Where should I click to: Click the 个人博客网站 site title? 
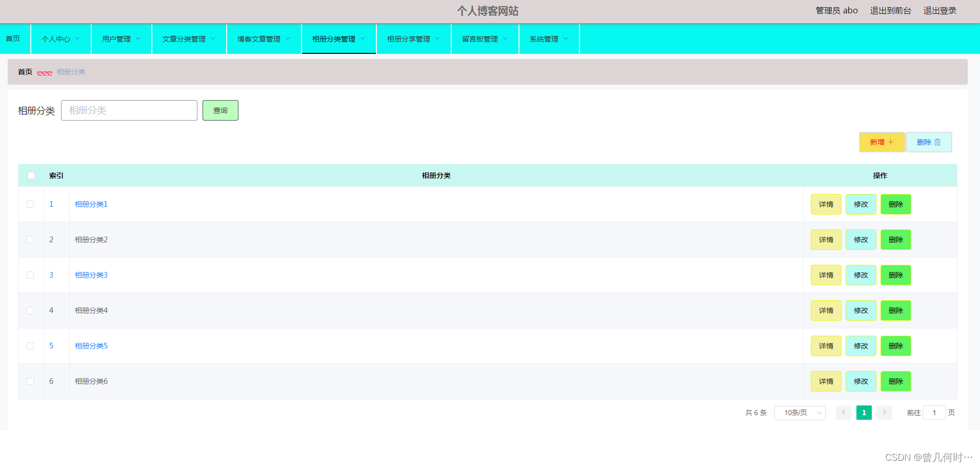tap(488, 11)
